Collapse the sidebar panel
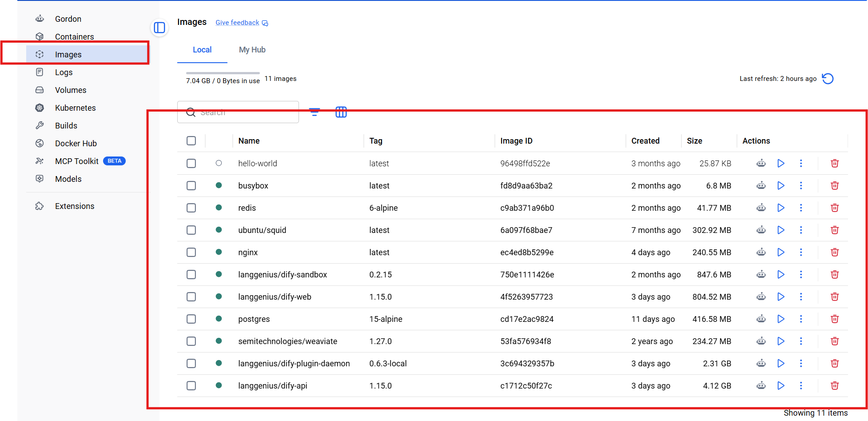This screenshot has width=868, height=421. pyautogui.click(x=159, y=28)
